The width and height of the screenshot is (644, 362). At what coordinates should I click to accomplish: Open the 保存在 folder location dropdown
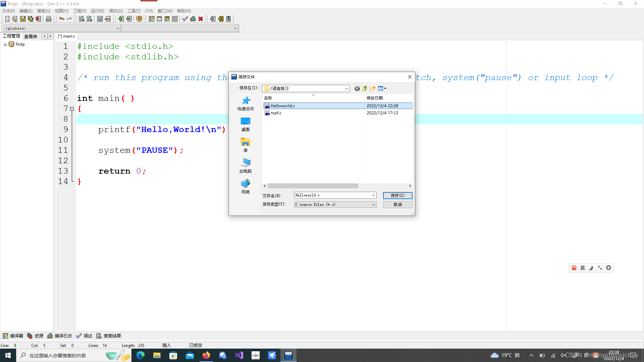tap(346, 88)
